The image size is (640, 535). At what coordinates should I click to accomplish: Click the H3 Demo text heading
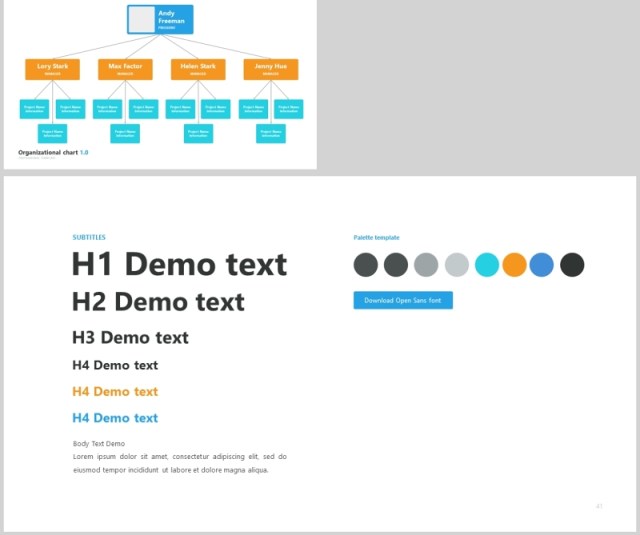pyautogui.click(x=131, y=337)
